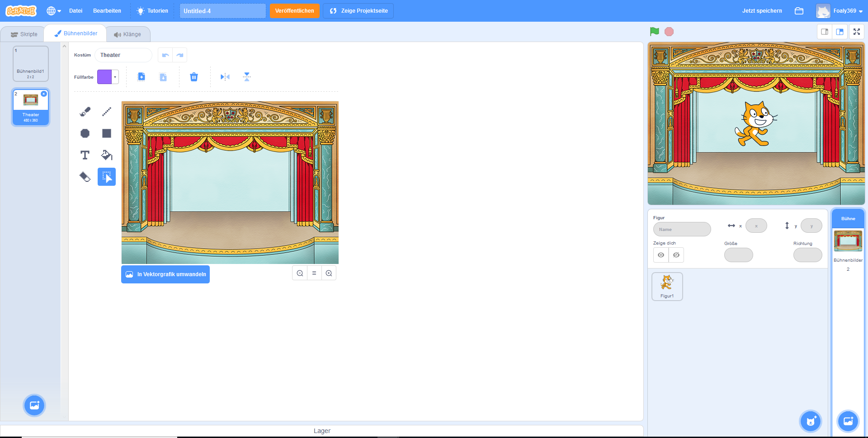Choose the Circle shape tool

click(x=85, y=133)
